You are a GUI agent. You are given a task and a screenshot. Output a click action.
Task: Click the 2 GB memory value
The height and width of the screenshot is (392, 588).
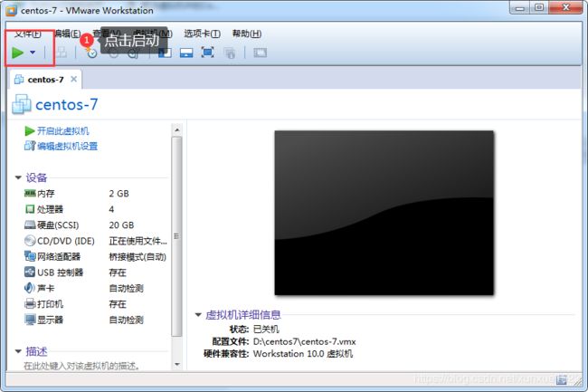click(119, 194)
